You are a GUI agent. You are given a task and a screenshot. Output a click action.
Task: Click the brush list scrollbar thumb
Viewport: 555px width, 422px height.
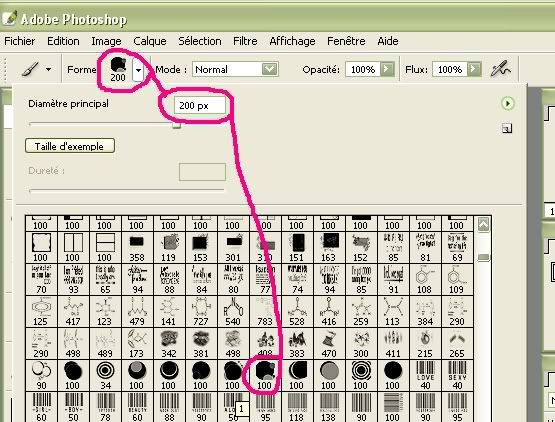click(484, 257)
